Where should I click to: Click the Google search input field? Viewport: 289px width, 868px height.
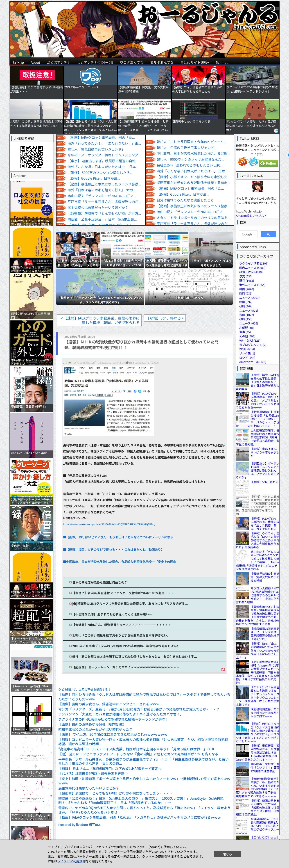coord(249,234)
